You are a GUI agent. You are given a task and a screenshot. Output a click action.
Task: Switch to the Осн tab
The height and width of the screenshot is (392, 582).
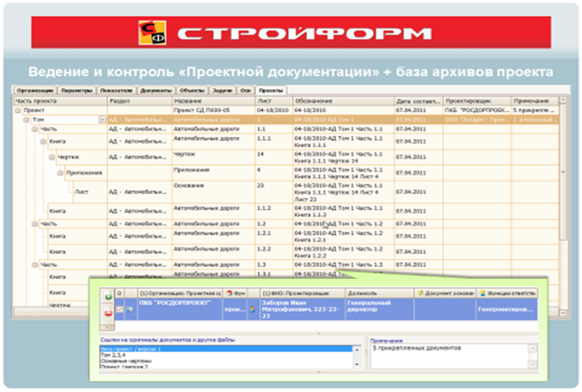pyautogui.click(x=246, y=91)
